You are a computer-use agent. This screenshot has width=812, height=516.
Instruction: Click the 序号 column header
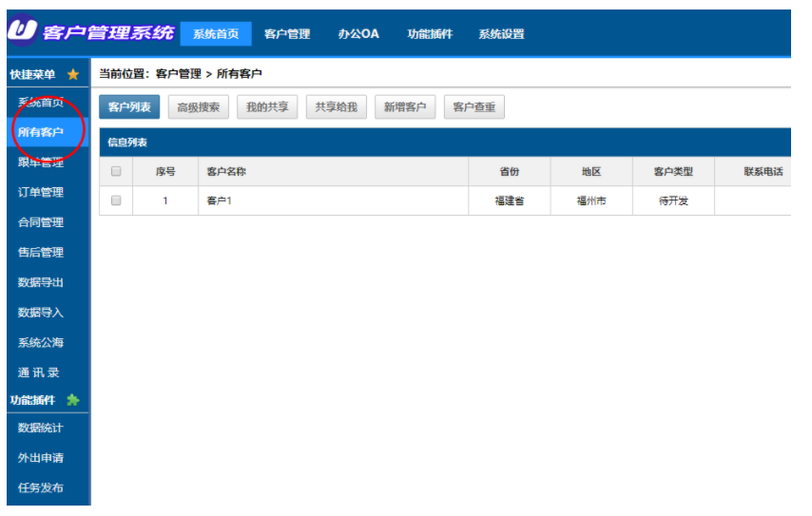[x=165, y=172]
